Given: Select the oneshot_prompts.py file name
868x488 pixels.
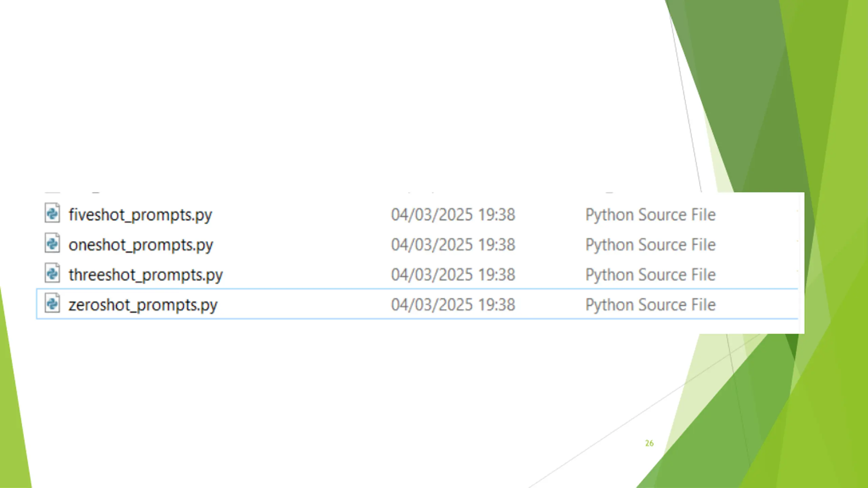Looking at the screenshot, I should [x=141, y=245].
